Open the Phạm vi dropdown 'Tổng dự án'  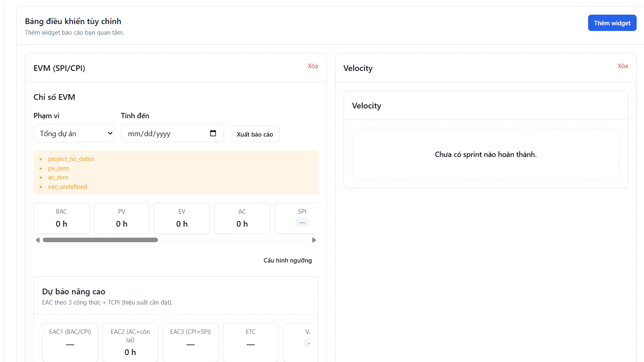[x=74, y=133]
